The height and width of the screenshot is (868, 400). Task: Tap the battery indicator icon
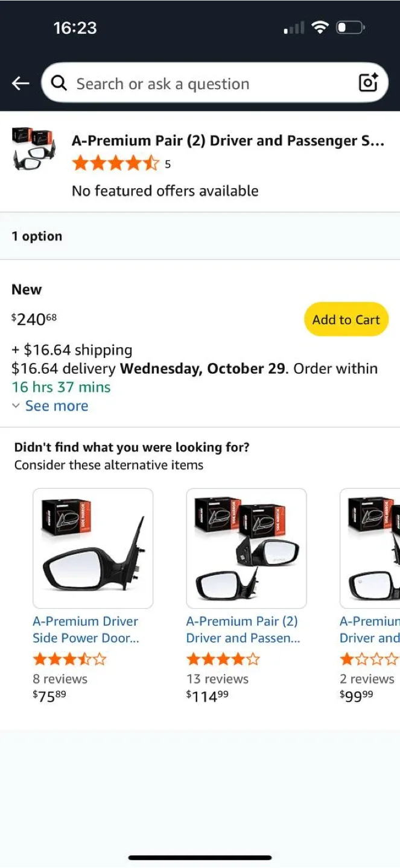click(349, 27)
